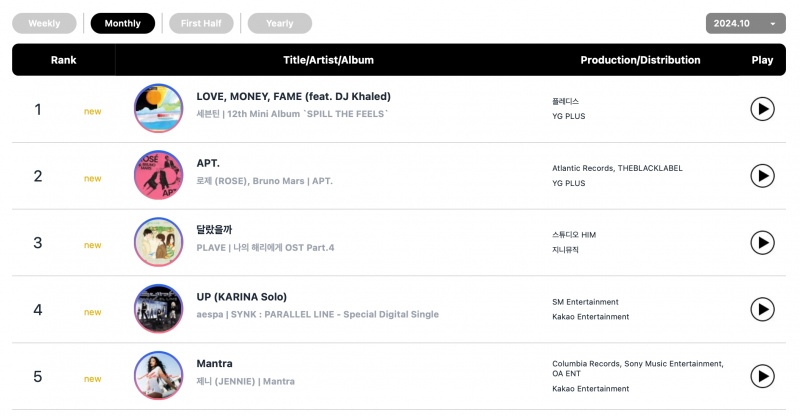
Task: Select the Monthly chart tab
Action: pyautogui.click(x=122, y=23)
